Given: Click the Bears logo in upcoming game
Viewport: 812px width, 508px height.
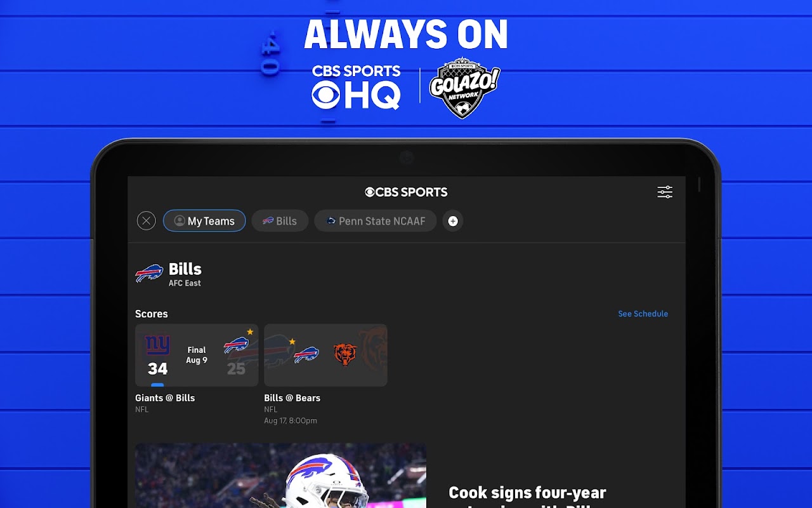Looking at the screenshot, I should click(x=346, y=355).
